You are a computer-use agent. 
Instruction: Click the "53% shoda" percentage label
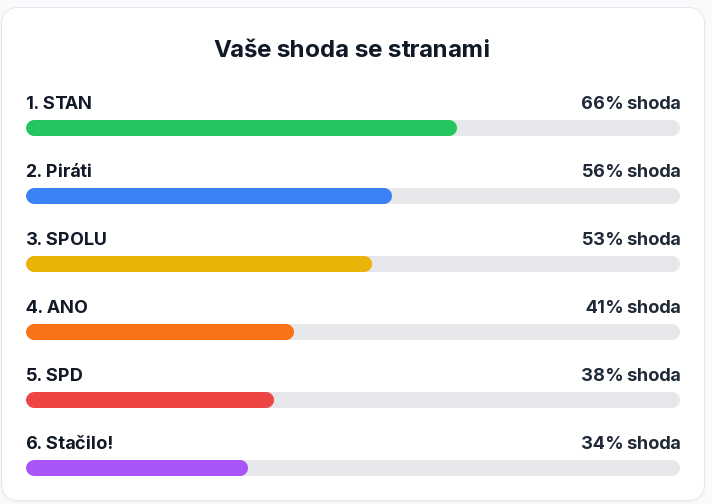630,238
